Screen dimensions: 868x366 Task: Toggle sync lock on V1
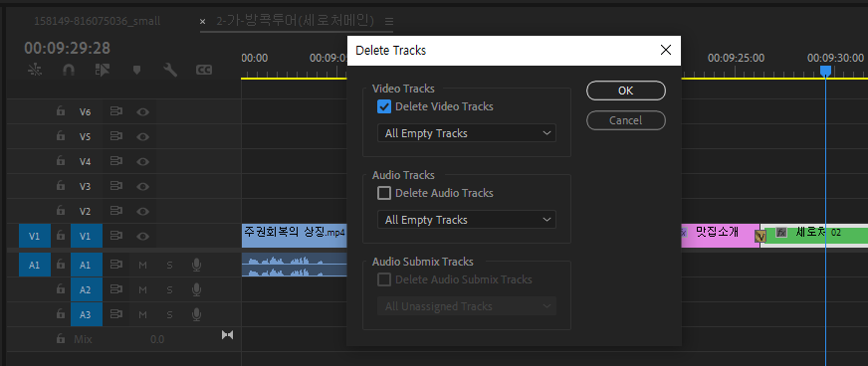(115, 236)
